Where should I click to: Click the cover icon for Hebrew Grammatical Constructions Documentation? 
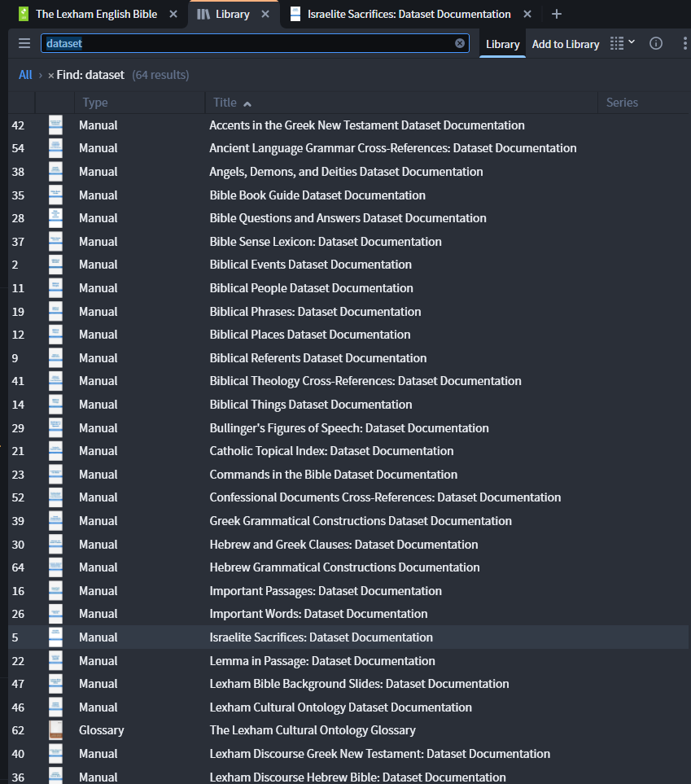point(55,567)
